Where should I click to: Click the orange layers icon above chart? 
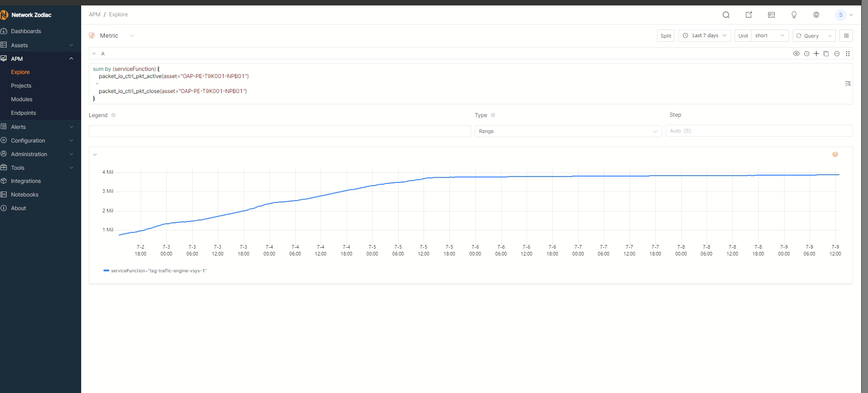(x=835, y=155)
